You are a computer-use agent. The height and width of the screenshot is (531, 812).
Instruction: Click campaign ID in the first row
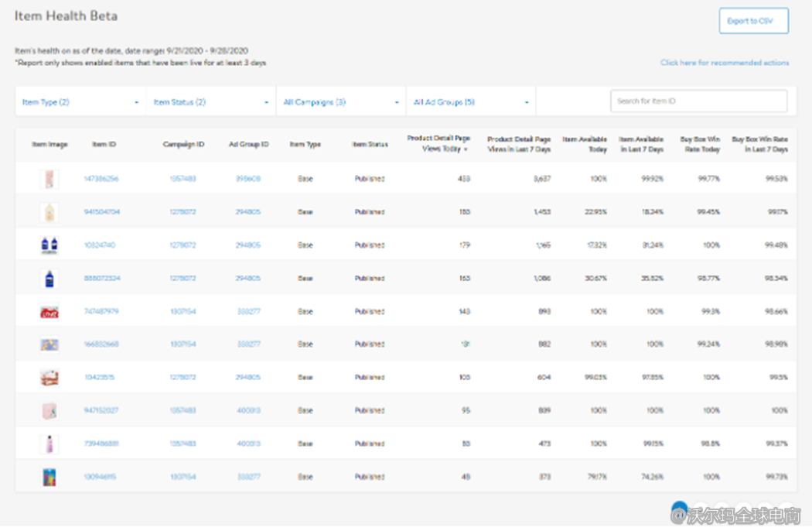(183, 179)
